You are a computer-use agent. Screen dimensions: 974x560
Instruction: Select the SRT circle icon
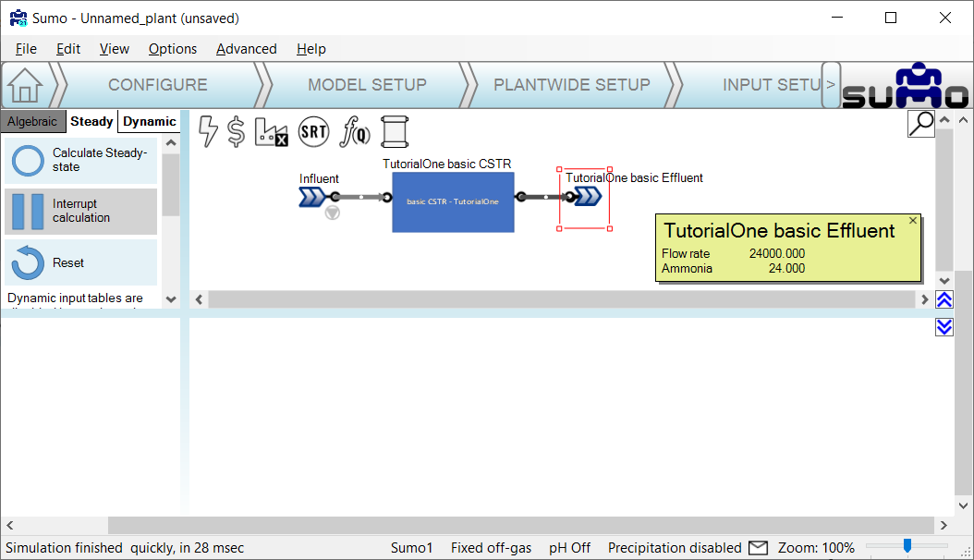point(314,132)
